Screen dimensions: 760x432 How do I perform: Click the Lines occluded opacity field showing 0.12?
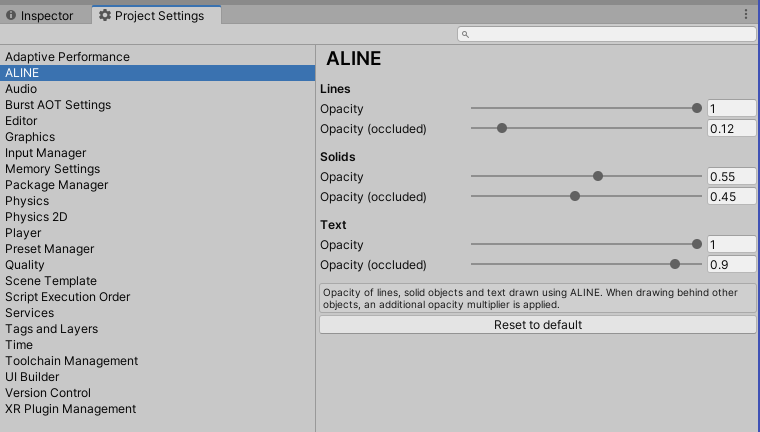click(730, 129)
